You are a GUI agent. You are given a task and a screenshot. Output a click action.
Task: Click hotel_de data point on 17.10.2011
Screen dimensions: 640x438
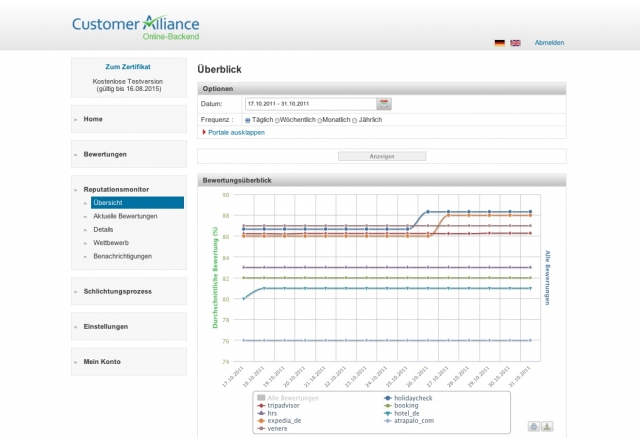point(244,299)
